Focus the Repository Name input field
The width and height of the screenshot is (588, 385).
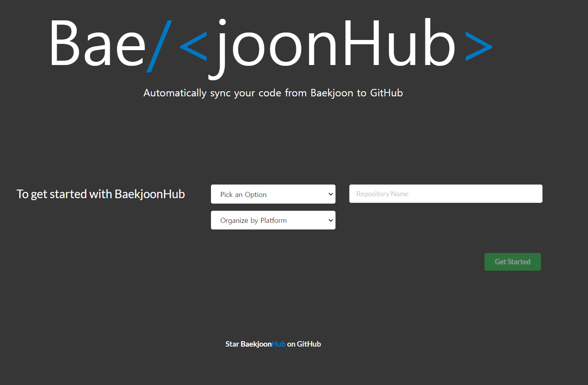tap(446, 194)
